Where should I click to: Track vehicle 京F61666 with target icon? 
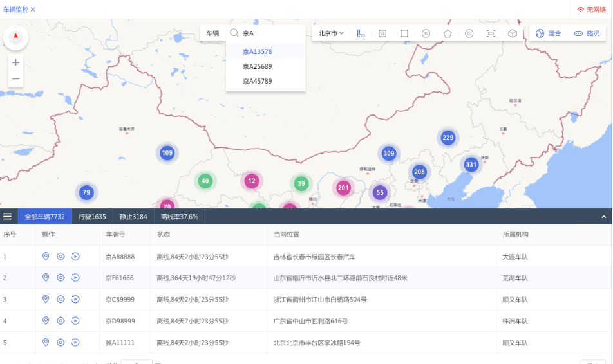pos(61,278)
